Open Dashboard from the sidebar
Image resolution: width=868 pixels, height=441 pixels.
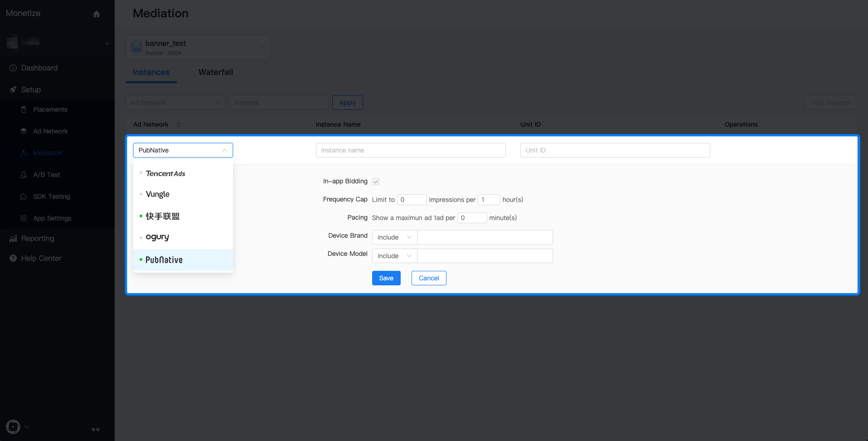coord(39,68)
